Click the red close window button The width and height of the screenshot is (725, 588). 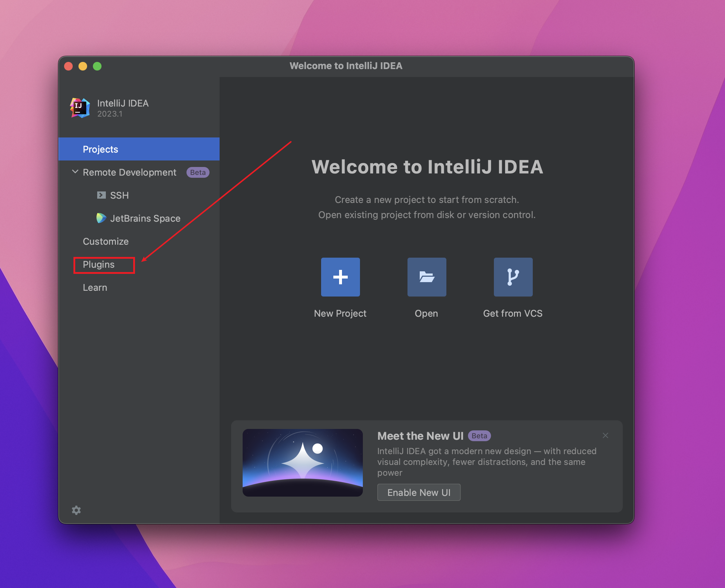tap(68, 66)
